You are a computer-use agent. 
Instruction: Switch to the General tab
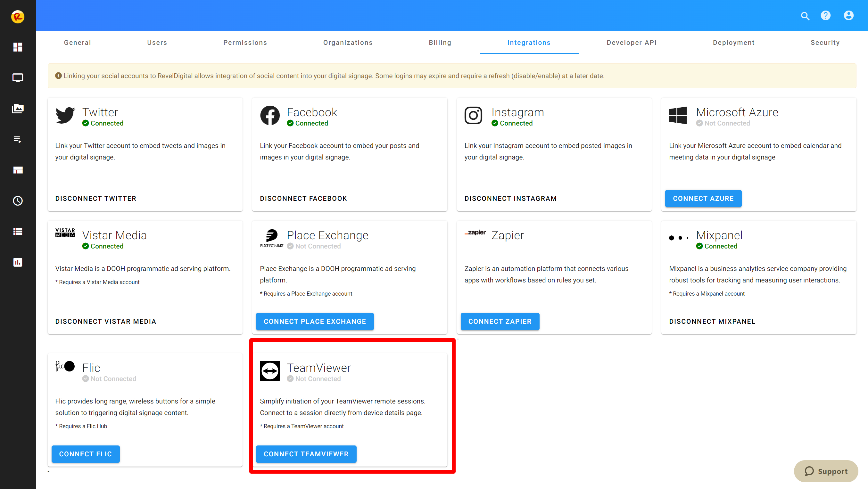(78, 43)
